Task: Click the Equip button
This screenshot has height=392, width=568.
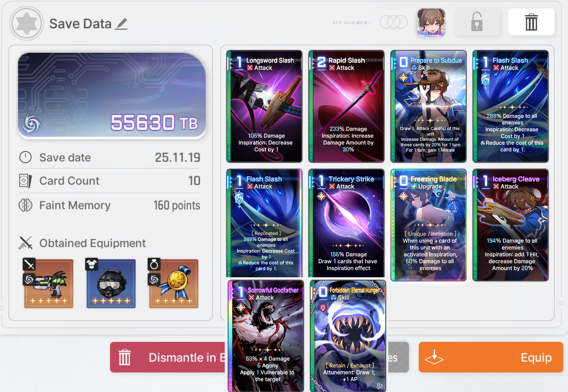Action: point(491,357)
